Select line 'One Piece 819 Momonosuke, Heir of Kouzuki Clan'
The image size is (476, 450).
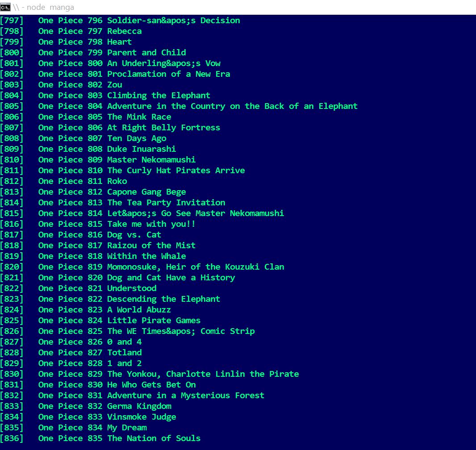161,267
